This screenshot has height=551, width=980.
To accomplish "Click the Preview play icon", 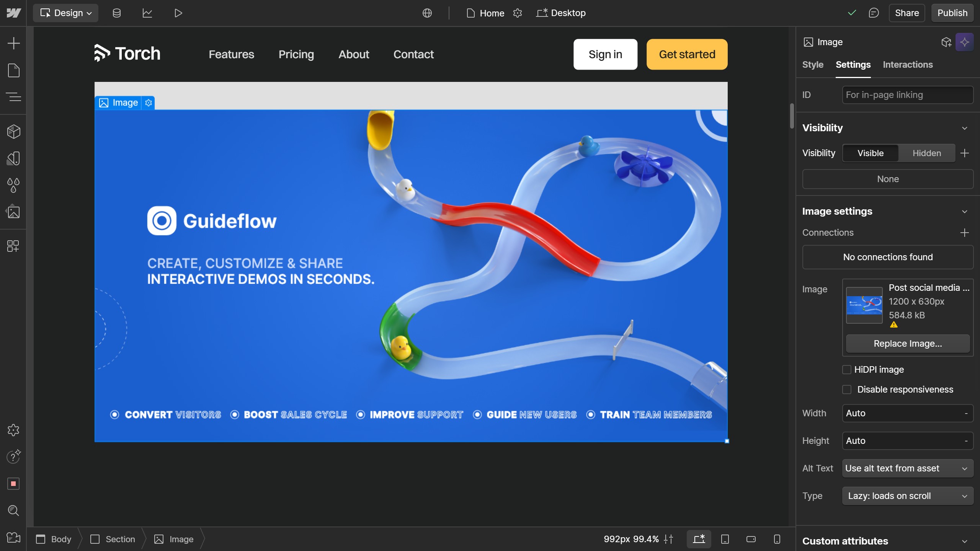I will [x=178, y=13].
